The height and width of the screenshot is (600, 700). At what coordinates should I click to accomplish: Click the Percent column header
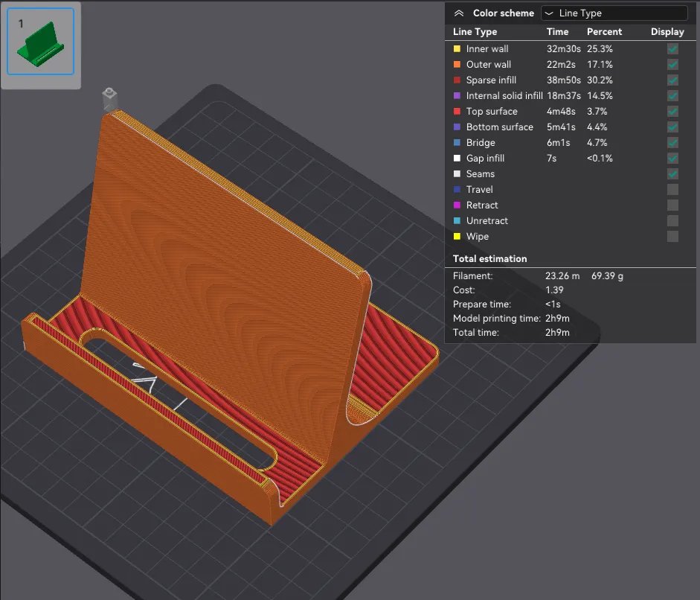click(x=604, y=32)
